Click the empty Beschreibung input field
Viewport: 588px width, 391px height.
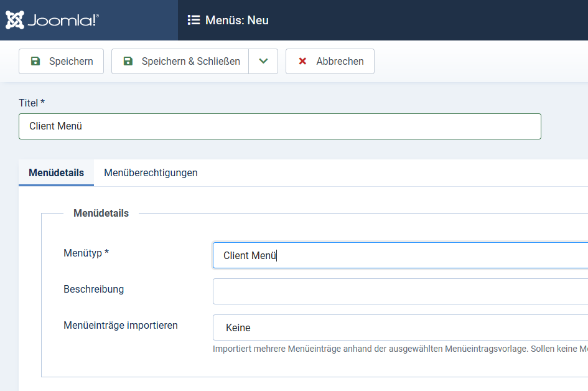(x=399, y=291)
